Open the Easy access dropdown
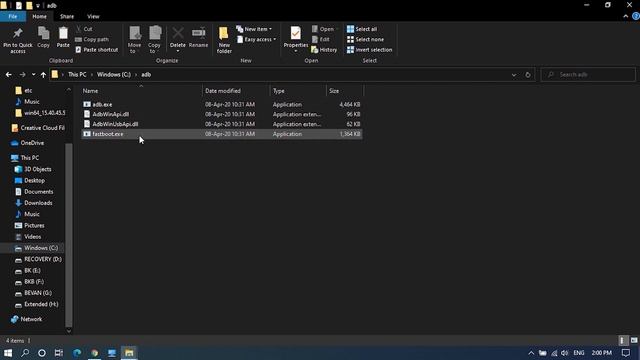Image resolution: width=640 pixels, height=360 pixels. (x=256, y=39)
